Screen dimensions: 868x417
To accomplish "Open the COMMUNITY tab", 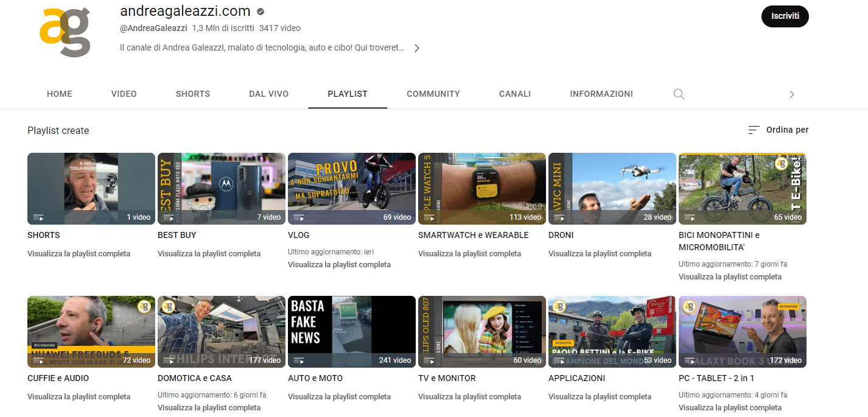I will point(433,94).
